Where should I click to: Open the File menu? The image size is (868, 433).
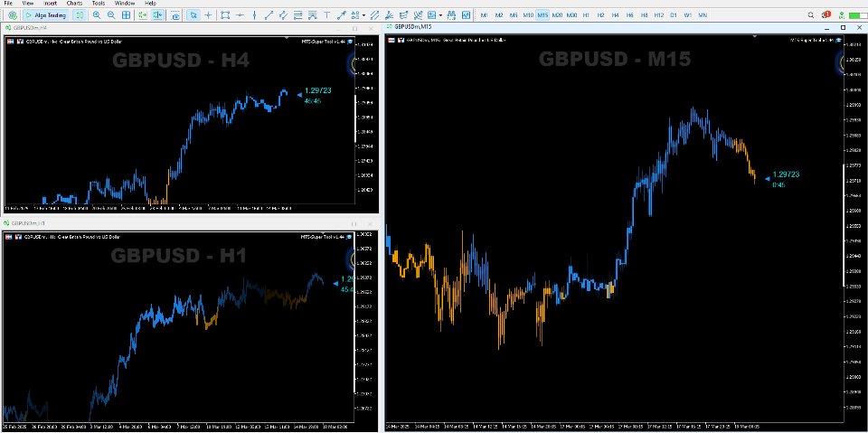8,3
